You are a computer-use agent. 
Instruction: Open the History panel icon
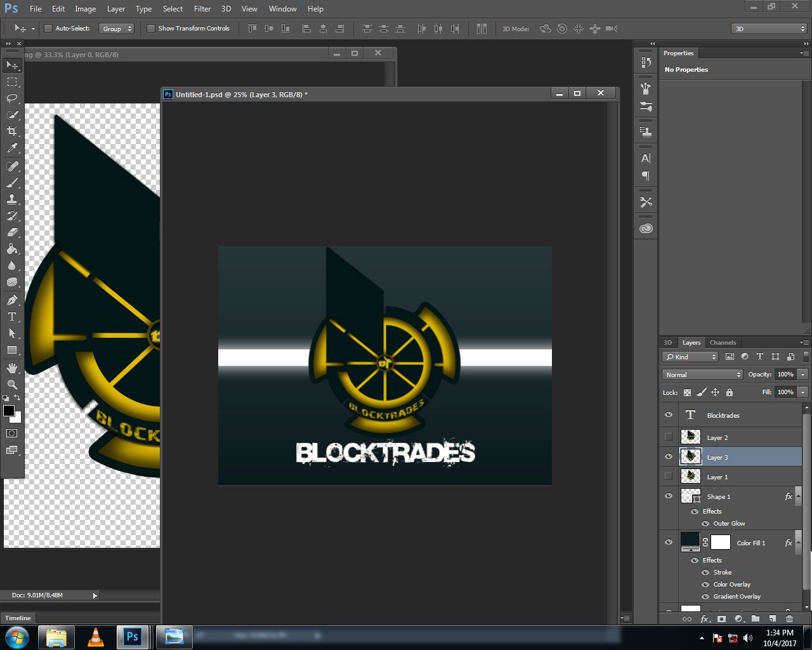tap(646, 62)
